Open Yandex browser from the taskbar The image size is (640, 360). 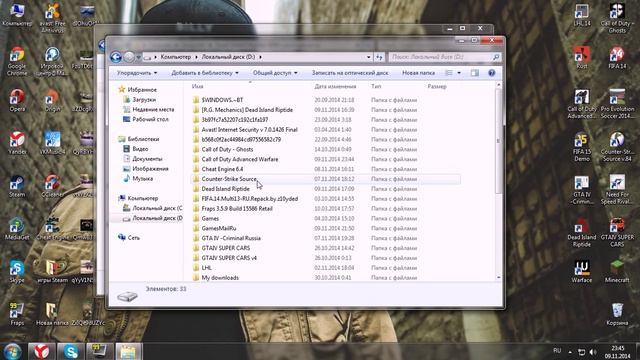42,351
